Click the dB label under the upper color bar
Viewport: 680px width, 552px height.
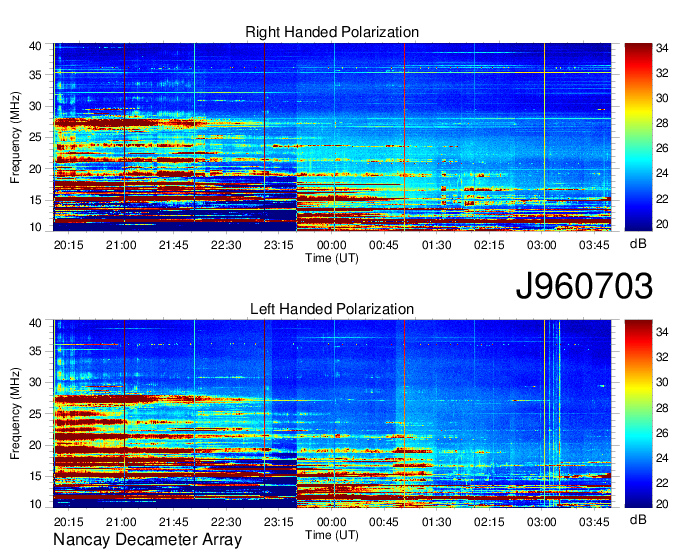click(x=638, y=244)
